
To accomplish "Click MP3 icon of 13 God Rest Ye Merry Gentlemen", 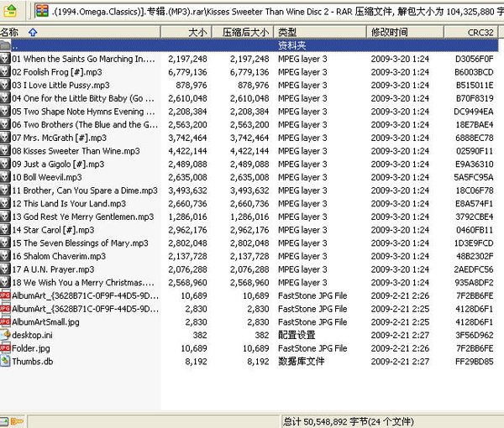I will click(5, 217).
